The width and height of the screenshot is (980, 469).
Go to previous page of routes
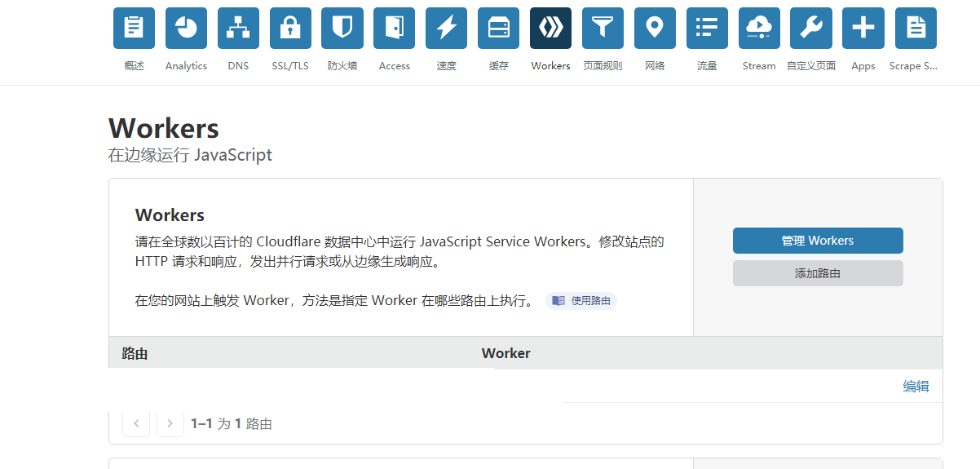pos(136,423)
